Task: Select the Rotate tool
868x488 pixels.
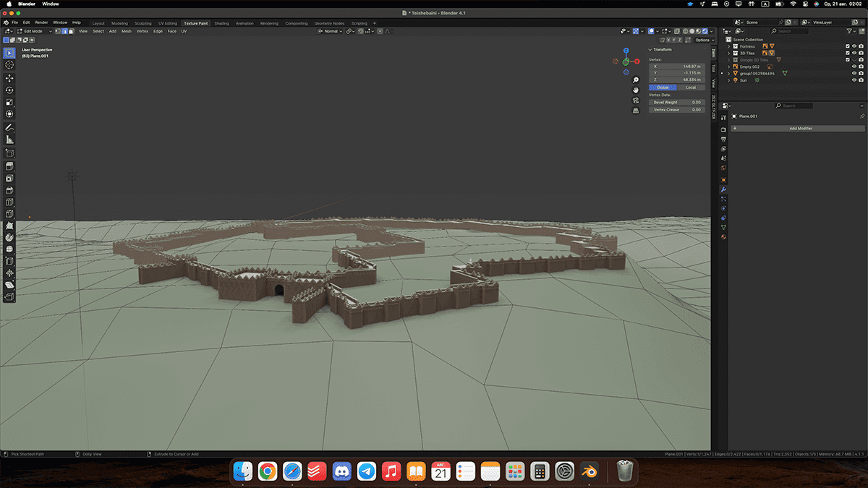Action: click(x=9, y=90)
